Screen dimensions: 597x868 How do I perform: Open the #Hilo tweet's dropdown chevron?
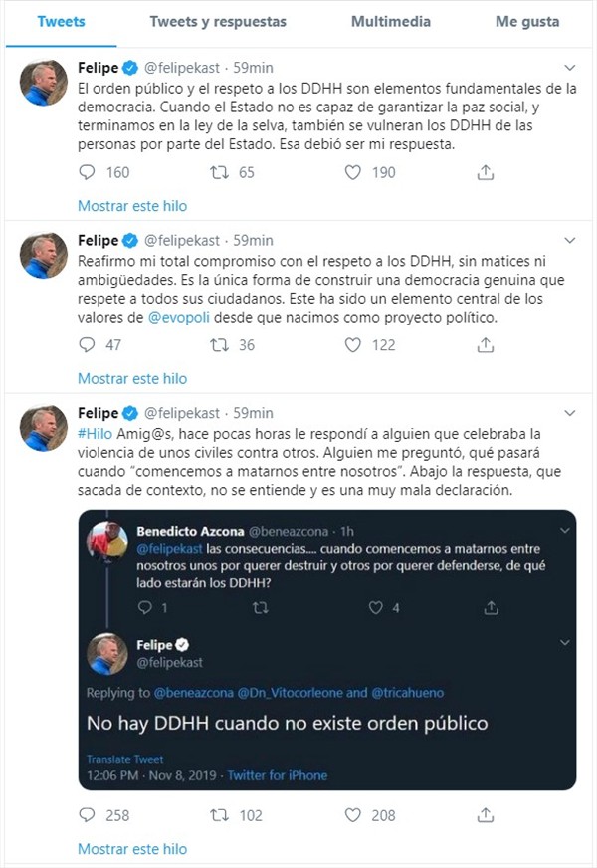[x=570, y=413]
